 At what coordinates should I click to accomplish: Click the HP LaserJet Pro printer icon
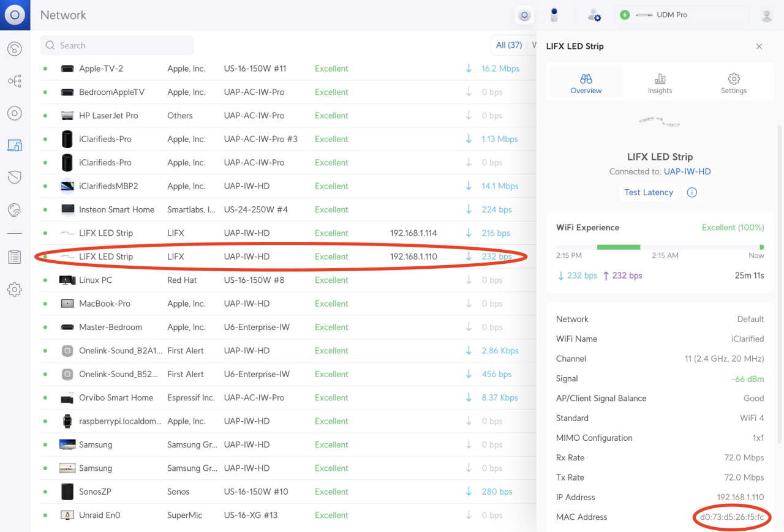coord(67,116)
